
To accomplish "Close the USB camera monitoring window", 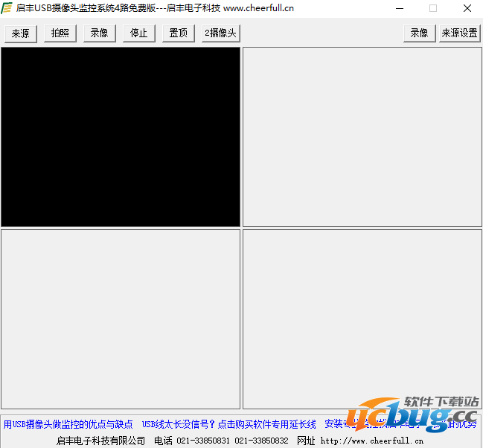I will pos(467,8).
